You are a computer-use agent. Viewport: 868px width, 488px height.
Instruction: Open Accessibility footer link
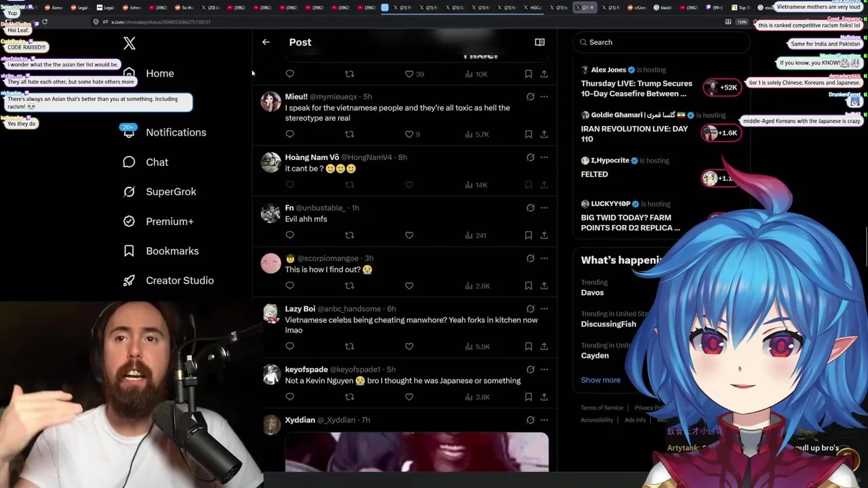pos(597,420)
